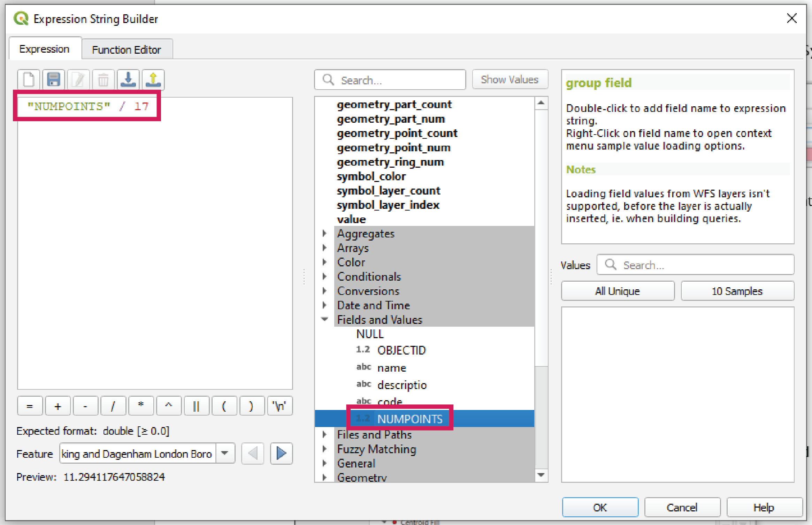Insert the exponent operator

point(169,405)
